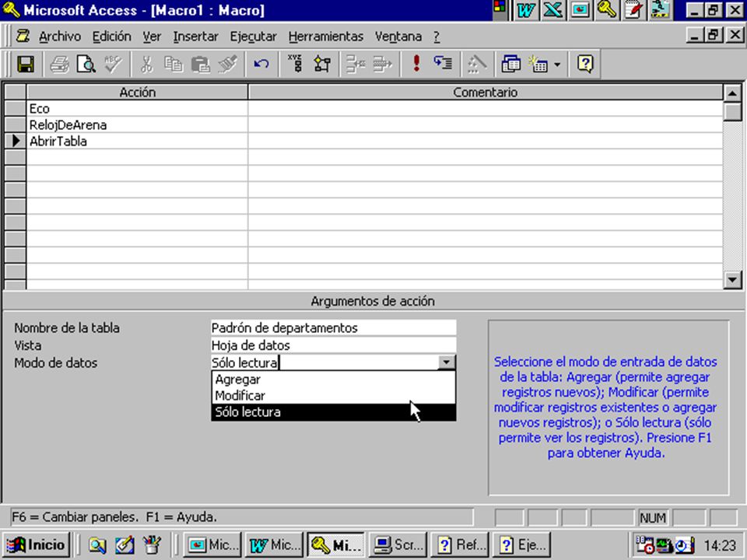Click the Delete Rows icon
This screenshot has height=560, width=747.
(382, 64)
